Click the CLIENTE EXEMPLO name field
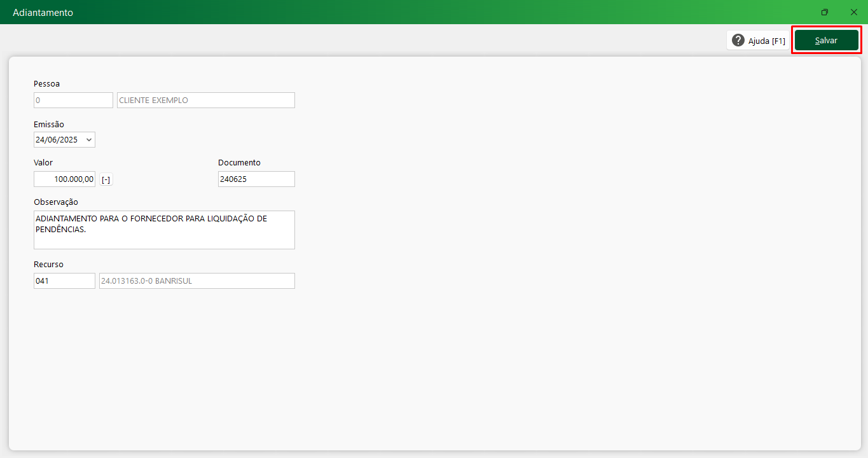The height and width of the screenshot is (458, 868). coord(205,101)
